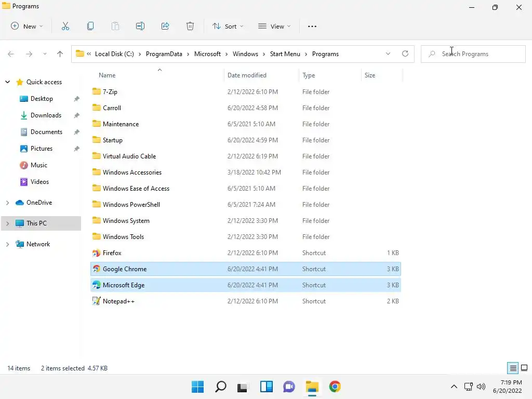Click Microsoft breadcrumb segment
Screen dimensions: 532x399
207,54
